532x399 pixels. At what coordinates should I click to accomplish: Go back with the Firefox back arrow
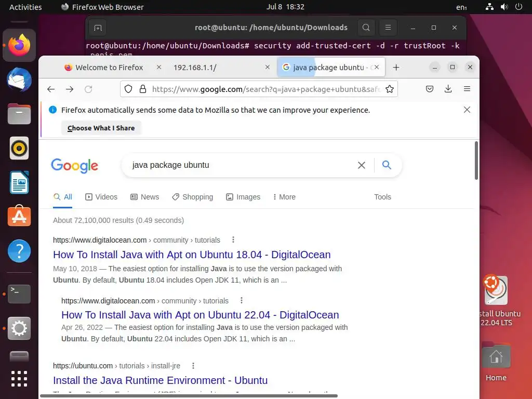click(x=51, y=89)
